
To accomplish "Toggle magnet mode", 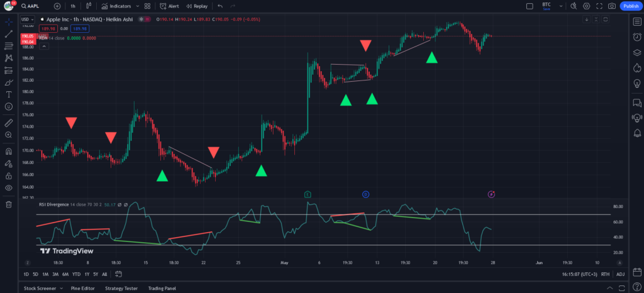I will tap(9, 152).
